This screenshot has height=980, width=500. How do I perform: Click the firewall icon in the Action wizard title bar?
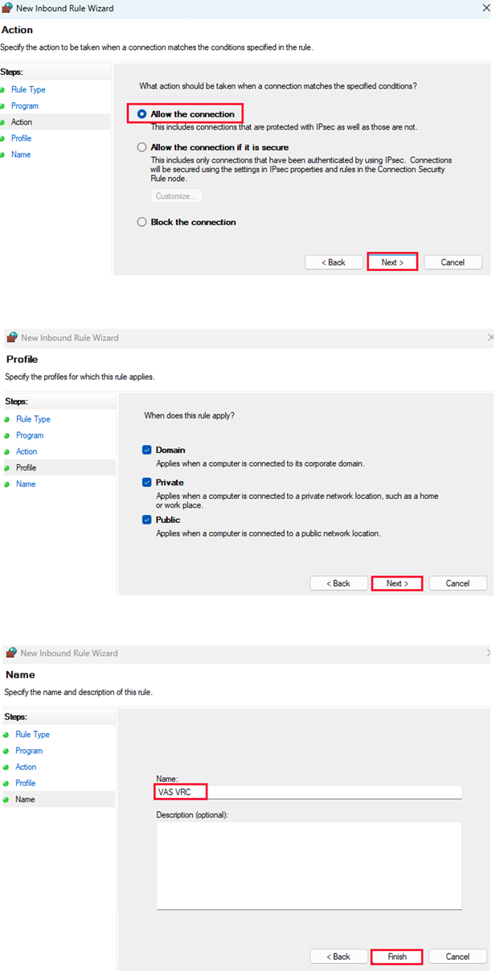point(8,8)
